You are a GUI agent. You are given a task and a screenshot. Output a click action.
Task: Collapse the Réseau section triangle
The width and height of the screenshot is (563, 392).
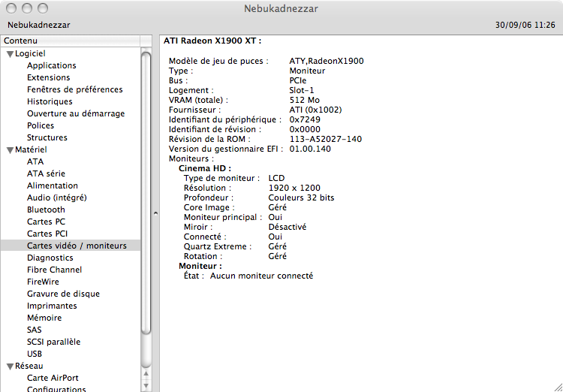pyautogui.click(x=10, y=366)
